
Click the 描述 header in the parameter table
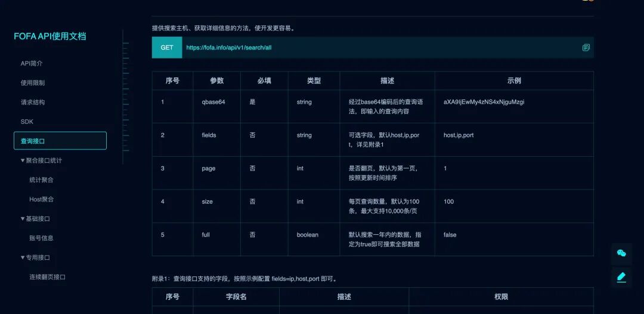388,81
